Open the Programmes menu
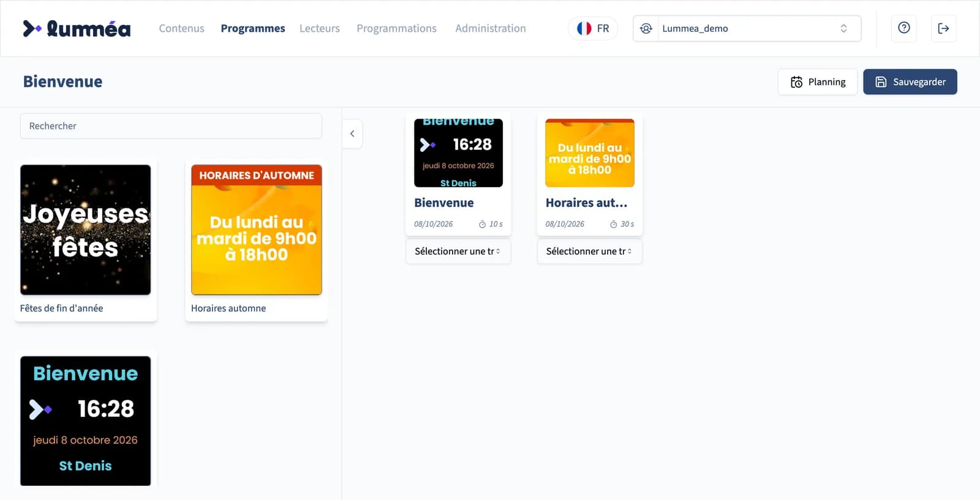This screenshot has width=980, height=500. click(x=253, y=28)
